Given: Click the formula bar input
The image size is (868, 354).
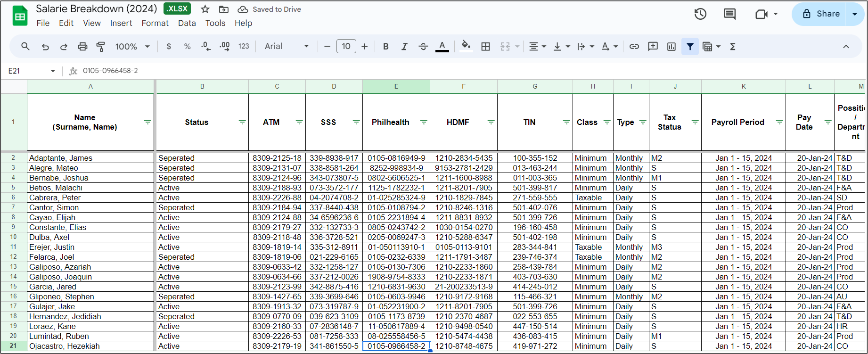Looking at the screenshot, I should [471, 71].
